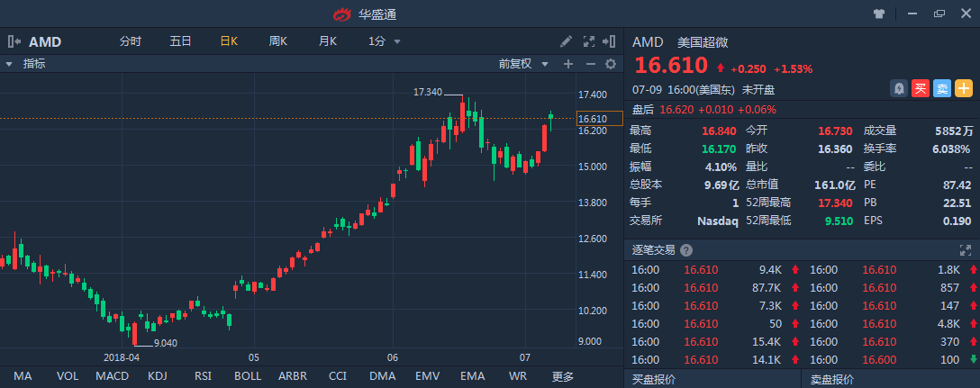Enable the VOL indicator
The image size is (980, 388).
pyautogui.click(x=68, y=376)
